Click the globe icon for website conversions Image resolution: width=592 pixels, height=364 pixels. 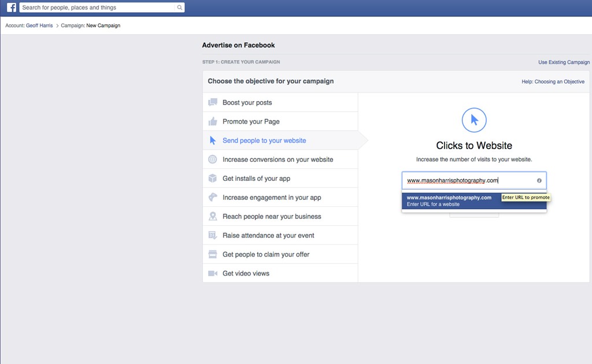pos(213,159)
